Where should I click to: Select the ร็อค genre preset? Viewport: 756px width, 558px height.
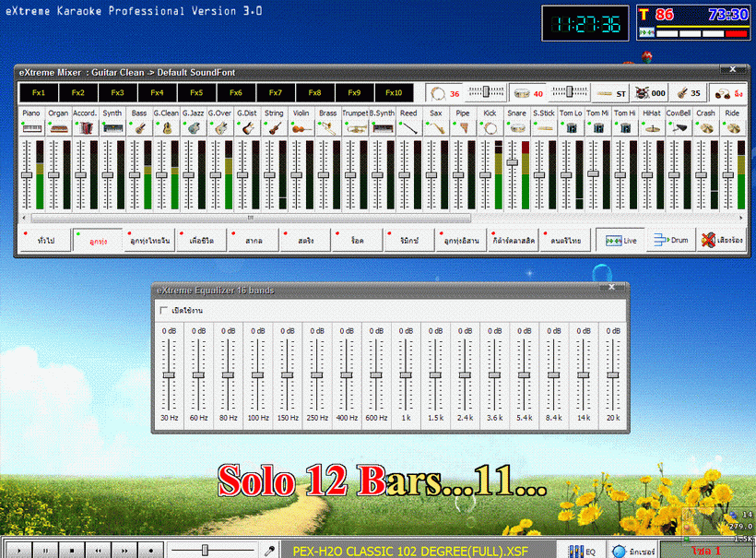[x=358, y=240]
